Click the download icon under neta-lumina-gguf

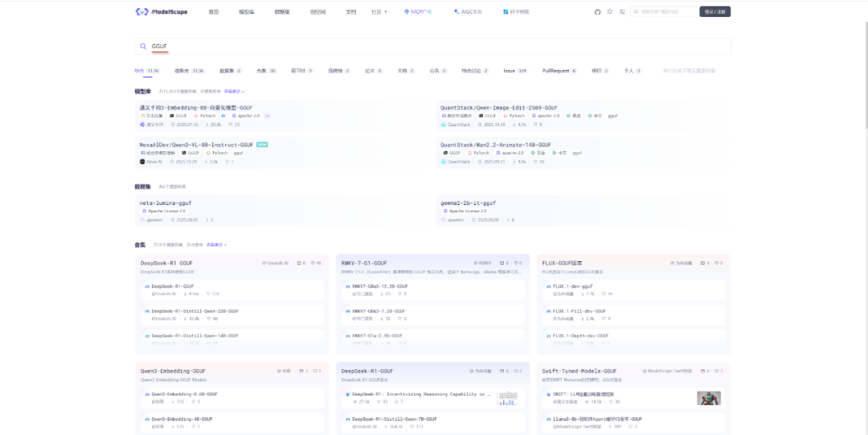[x=207, y=220]
